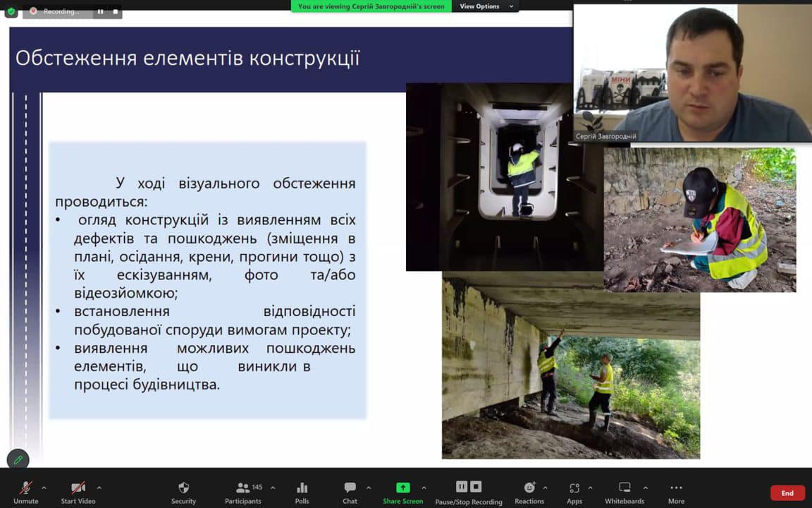Unmute the microphone
This screenshot has height=508, width=812.
point(25,492)
